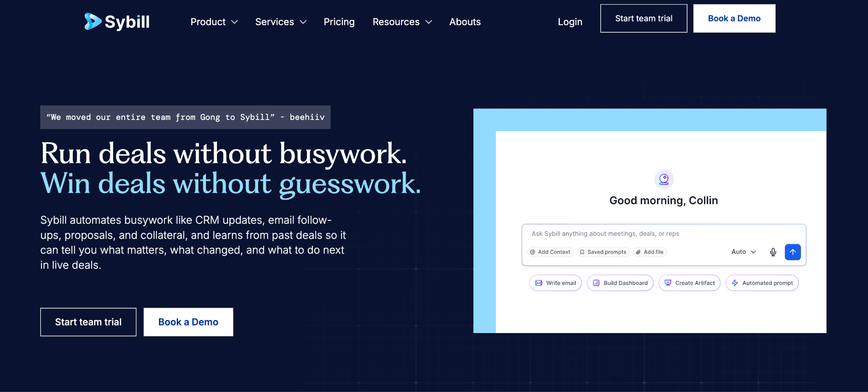The width and height of the screenshot is (868, 392).
Task: Click Start team trial below hero text
Action: coord(88,322)
